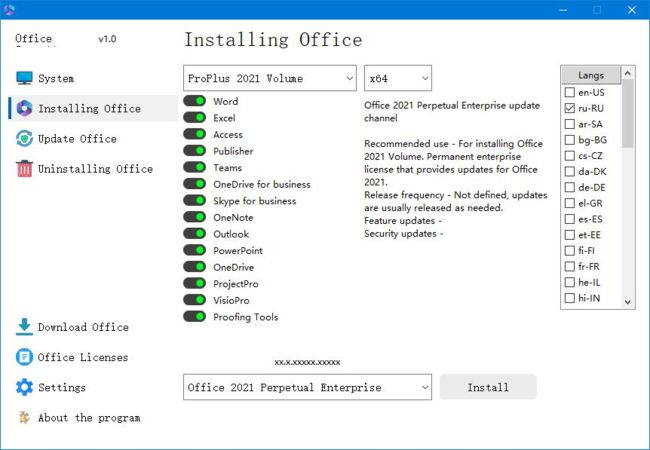Open the ProPlus 2021 Volume dropdown
The height and width of the screenshot is (450, 650).
coord(270,78)
